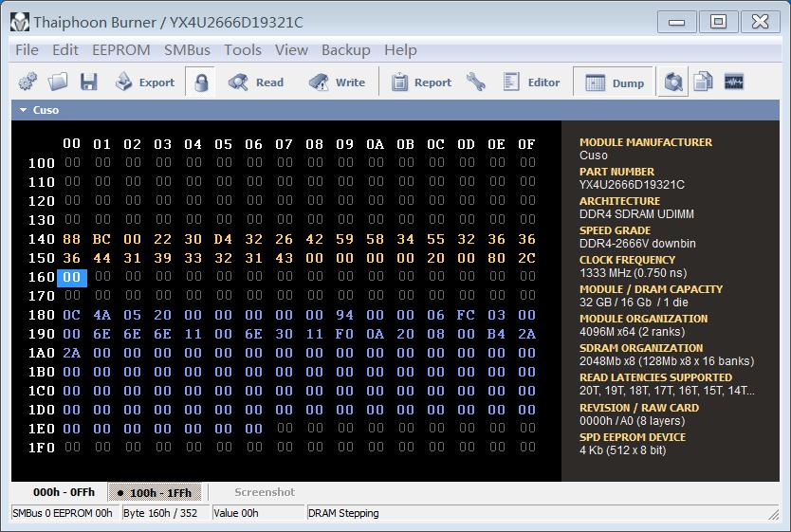The height and width of the screenshot is (532, 791).
Task: Collapse the Cuso section triangle
Action: [23, 110]
